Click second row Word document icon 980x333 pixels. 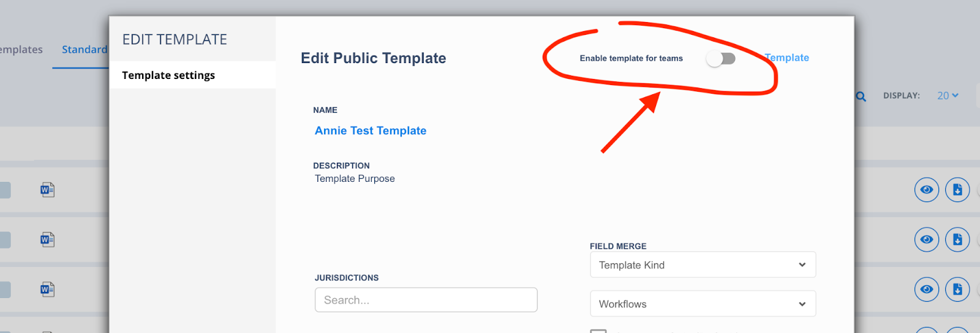click(x=47, y=239)
